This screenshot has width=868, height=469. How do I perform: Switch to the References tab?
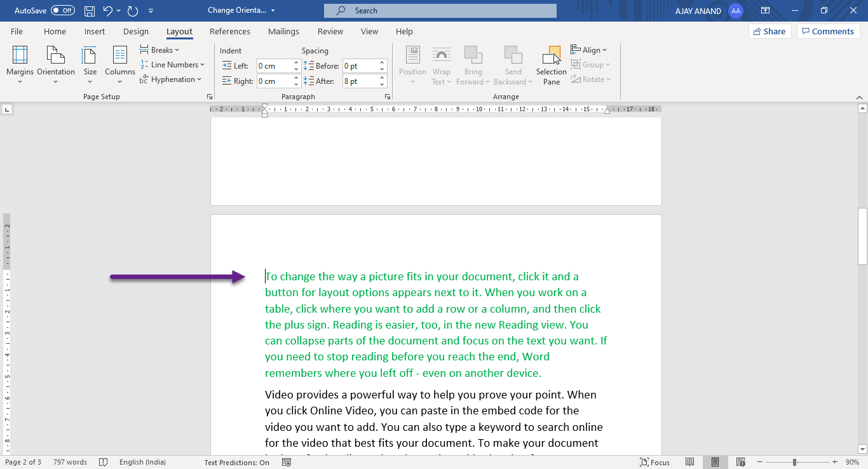[x=230, y=31]
